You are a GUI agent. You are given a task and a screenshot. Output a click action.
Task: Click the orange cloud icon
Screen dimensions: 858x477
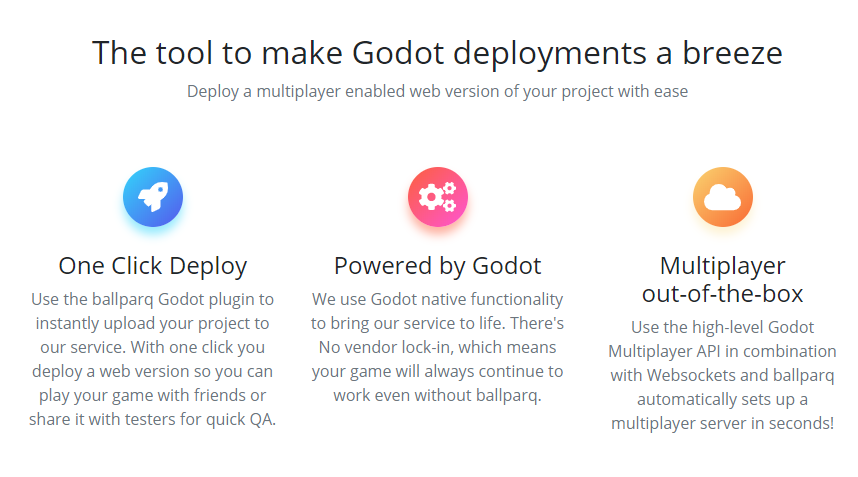[x=722, y=197]
